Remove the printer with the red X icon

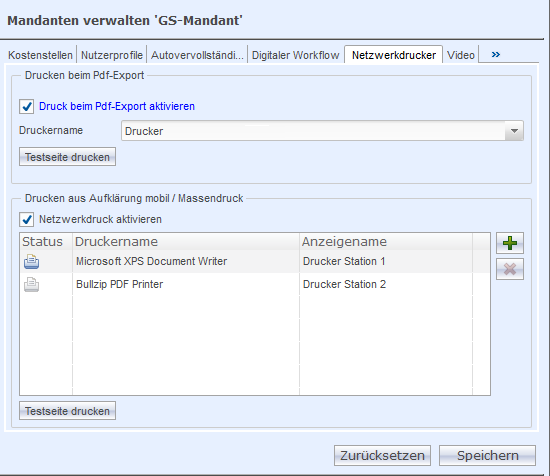click(x=510, y=269)
